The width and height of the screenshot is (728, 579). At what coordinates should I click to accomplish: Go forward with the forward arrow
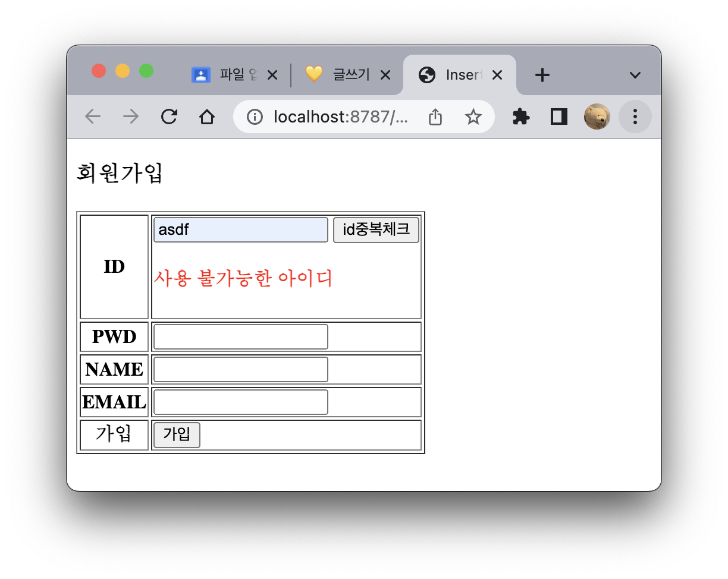coord(130,117)
